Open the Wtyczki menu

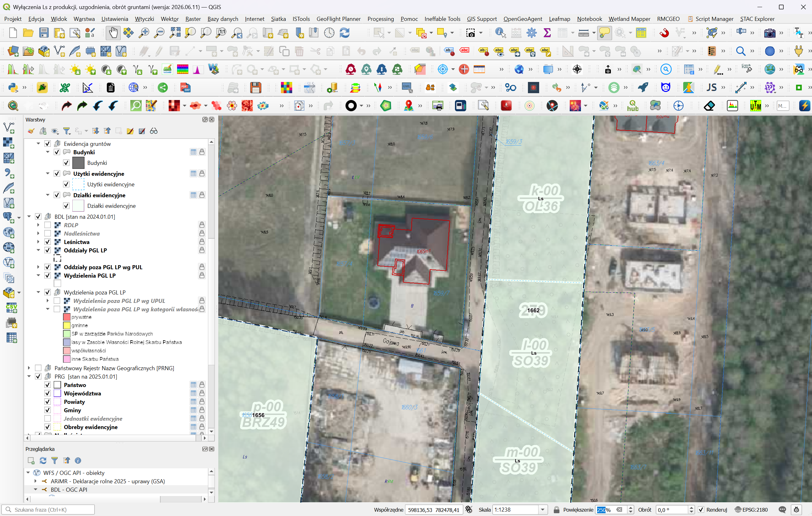(x=144, y=19)
